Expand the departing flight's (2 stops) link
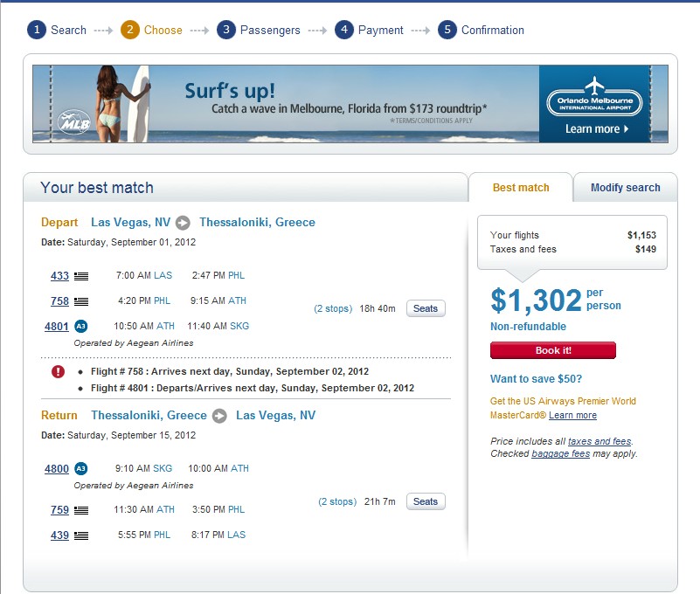Screen dimensions: 700x594 pos(333,308)
